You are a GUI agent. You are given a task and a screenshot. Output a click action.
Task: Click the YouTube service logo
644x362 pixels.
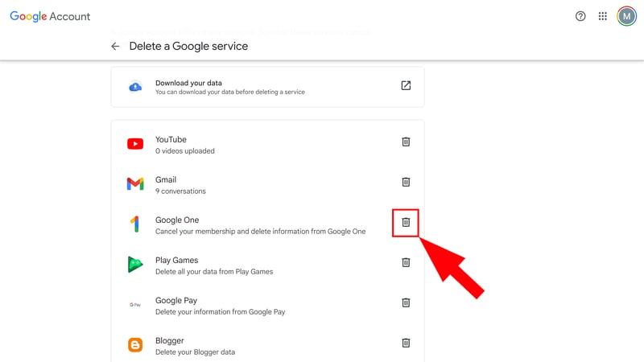[135, 145]
